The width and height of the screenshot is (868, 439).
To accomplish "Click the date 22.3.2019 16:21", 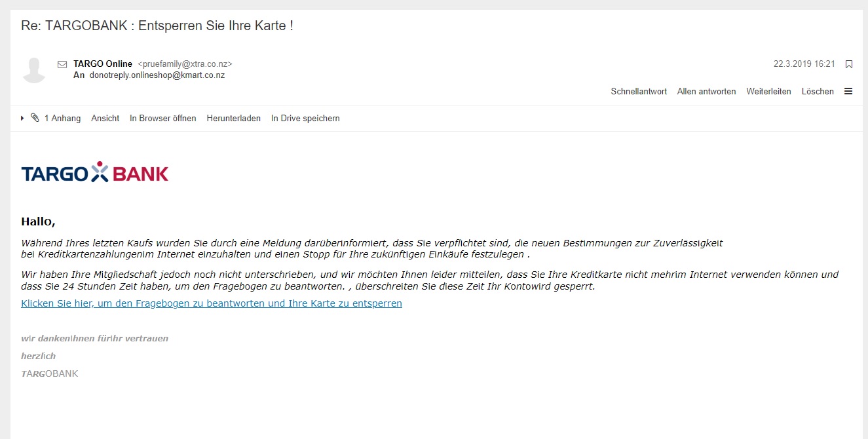I will click(x=804, y=64).
